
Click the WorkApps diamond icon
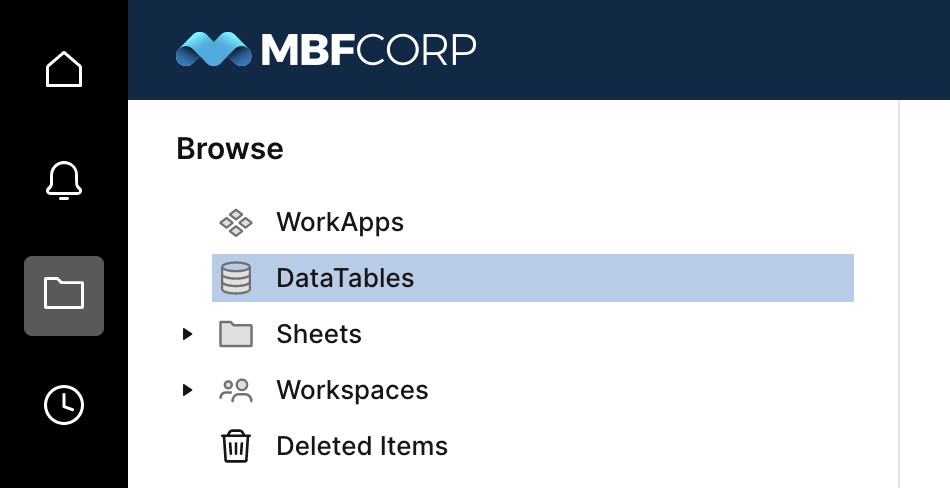tap(236, 222)
